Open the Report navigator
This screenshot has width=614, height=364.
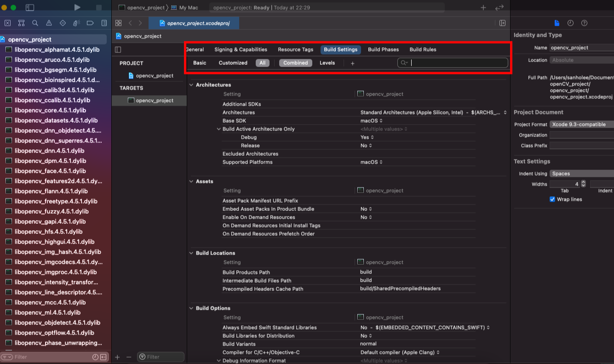click(104, 23)
